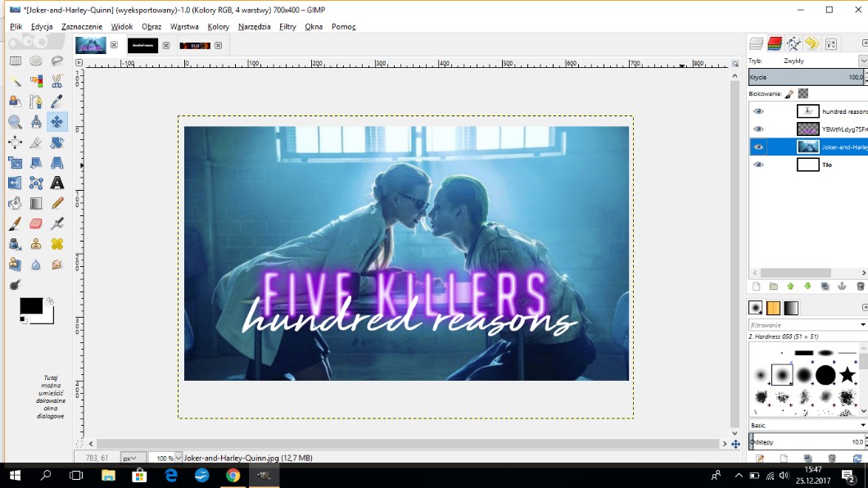868x488 pixels.
Task: Open the 100% zoom level dropdown
Action: click(166, 458)
